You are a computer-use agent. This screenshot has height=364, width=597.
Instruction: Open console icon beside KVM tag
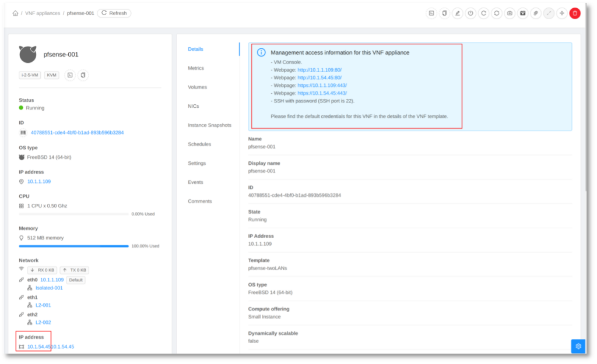click(x=70, y=75)
